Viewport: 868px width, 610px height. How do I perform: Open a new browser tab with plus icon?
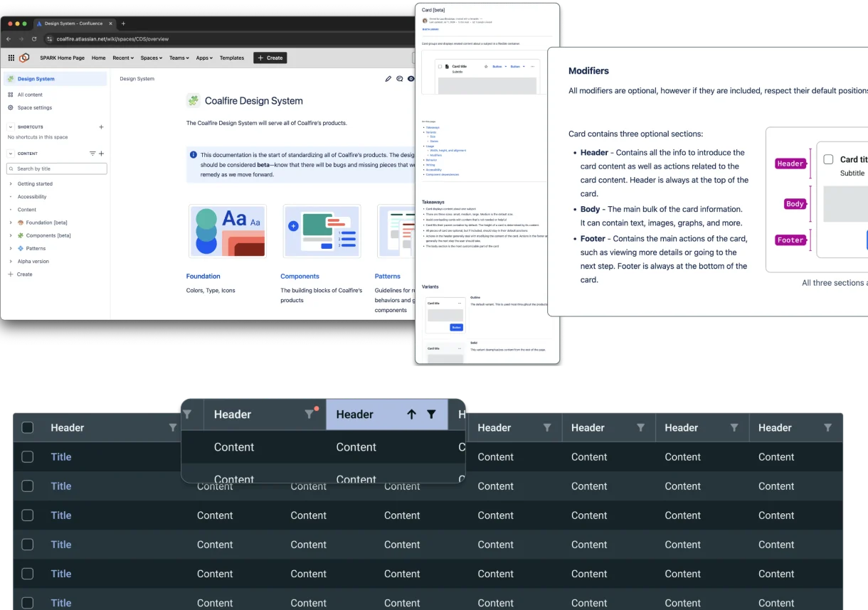pyautogui.click(x=123, y=23)
